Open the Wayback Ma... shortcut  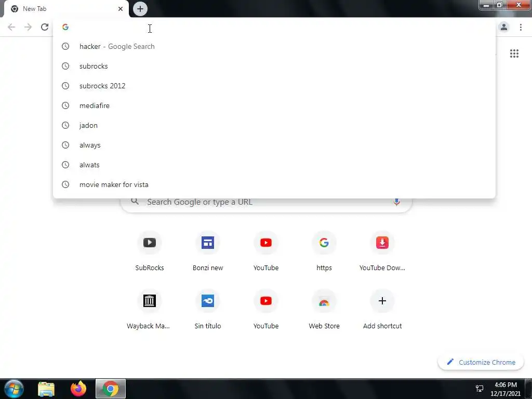coord(150,310)
